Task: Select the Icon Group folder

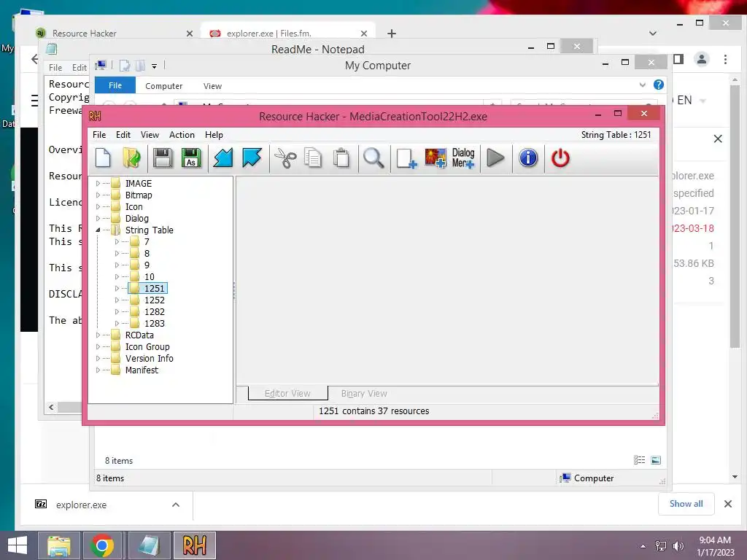Action: coord(147,346)
